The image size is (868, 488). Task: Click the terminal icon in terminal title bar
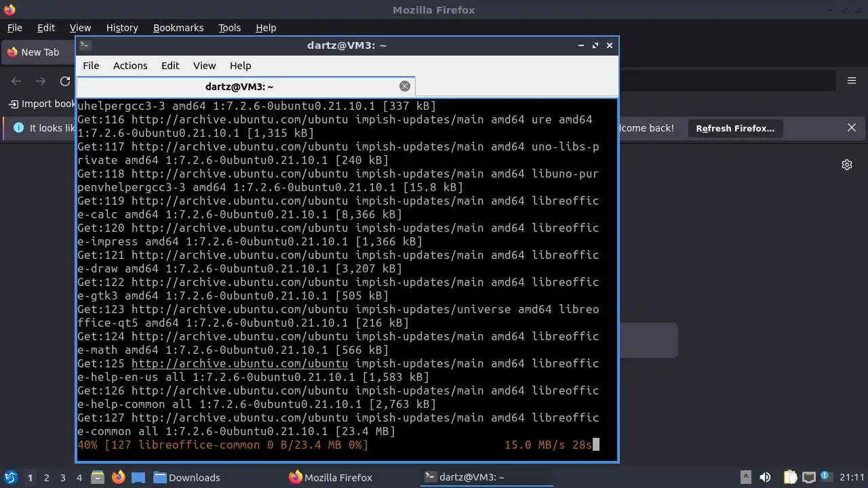pos(85,45)
